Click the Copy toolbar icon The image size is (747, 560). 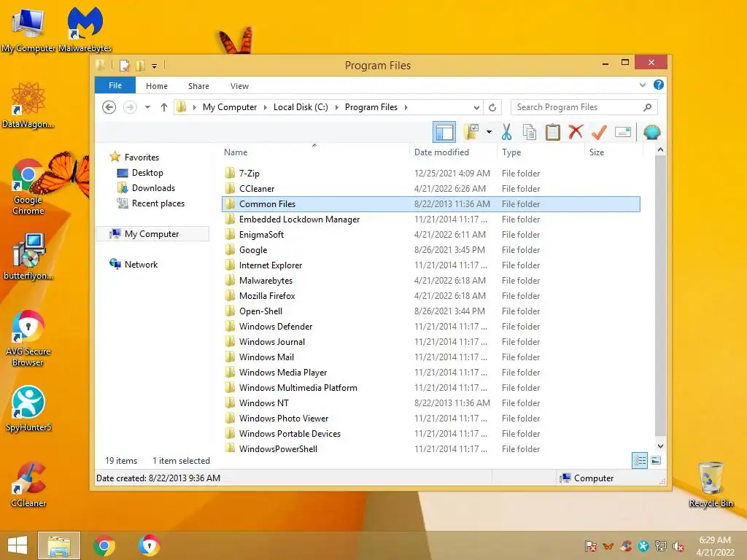point(530,132)
